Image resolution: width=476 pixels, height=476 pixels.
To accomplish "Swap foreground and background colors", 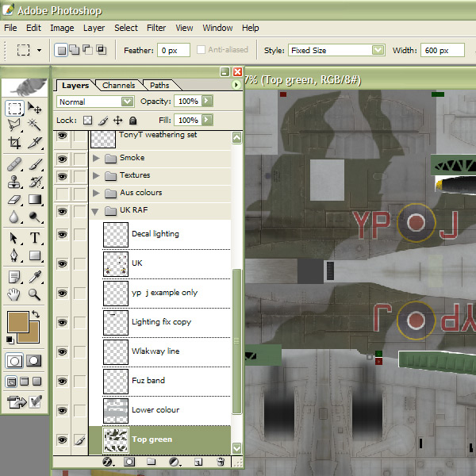I will 36,314.
